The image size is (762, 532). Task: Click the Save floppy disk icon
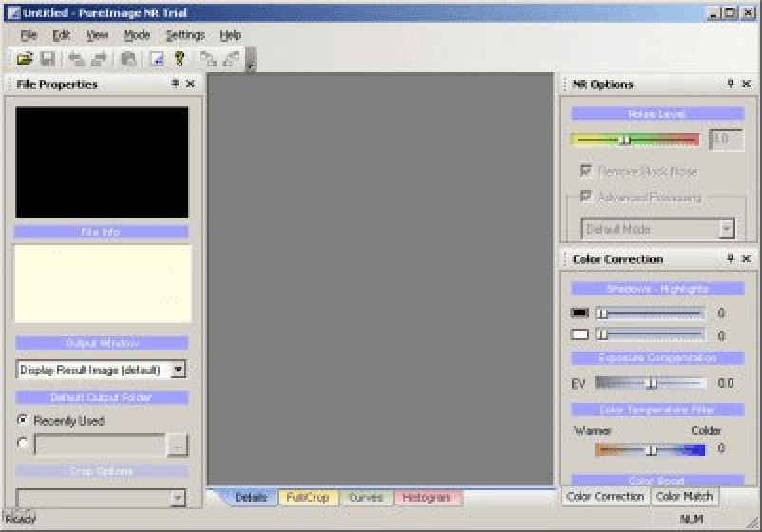tap(48, 59)
